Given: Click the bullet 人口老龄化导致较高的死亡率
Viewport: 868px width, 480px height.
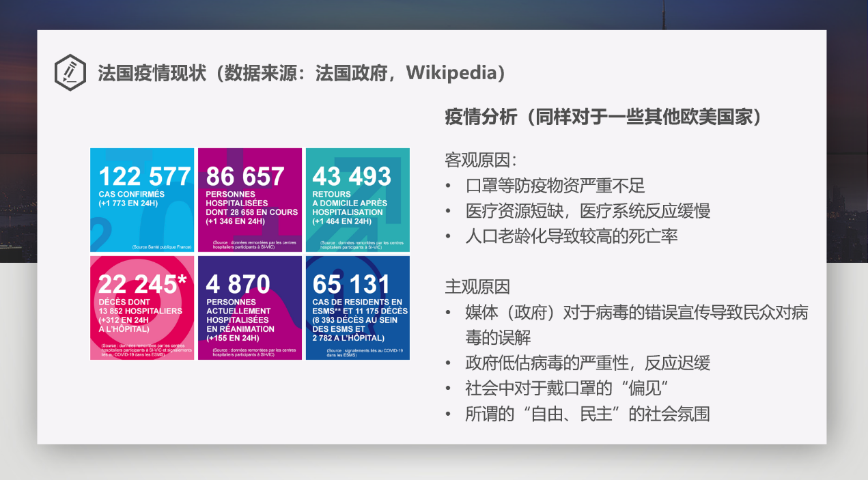Looking at the screenshot, I should (x=571, y=236).
